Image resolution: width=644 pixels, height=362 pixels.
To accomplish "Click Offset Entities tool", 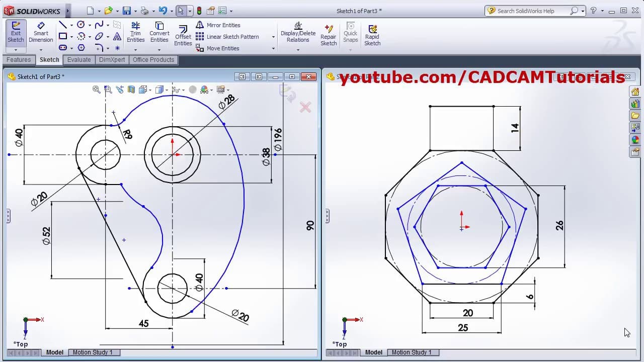I will coord(183,36).
